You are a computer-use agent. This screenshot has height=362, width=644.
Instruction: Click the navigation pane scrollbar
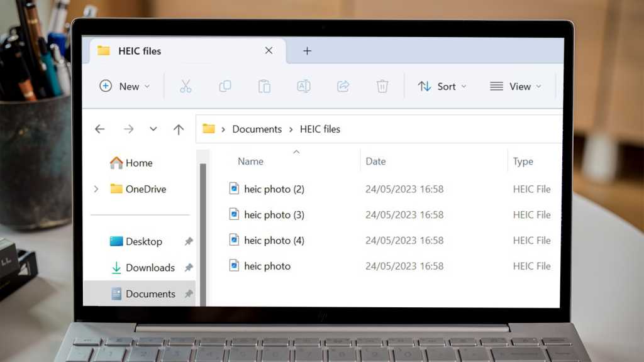coord(203,234)
